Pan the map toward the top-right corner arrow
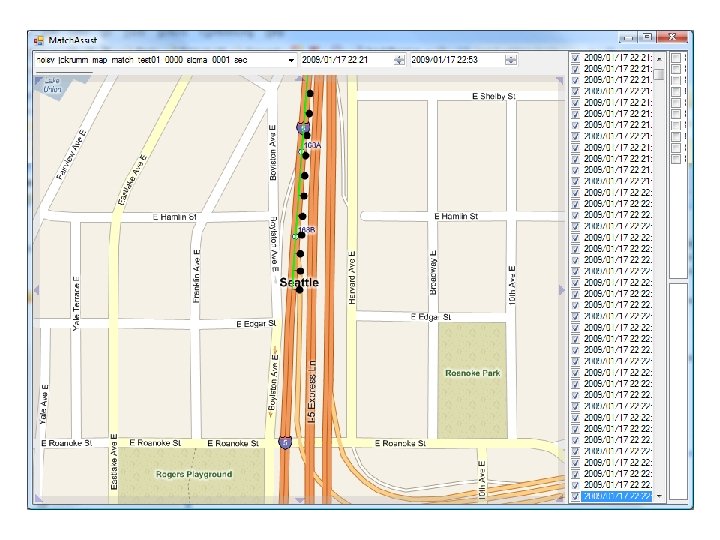The height and width of the screenshot is (540, 720). (559, 81)
